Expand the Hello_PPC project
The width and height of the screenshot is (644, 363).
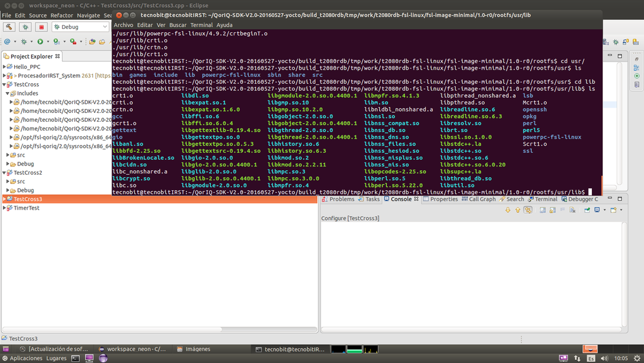pos(5,66)
